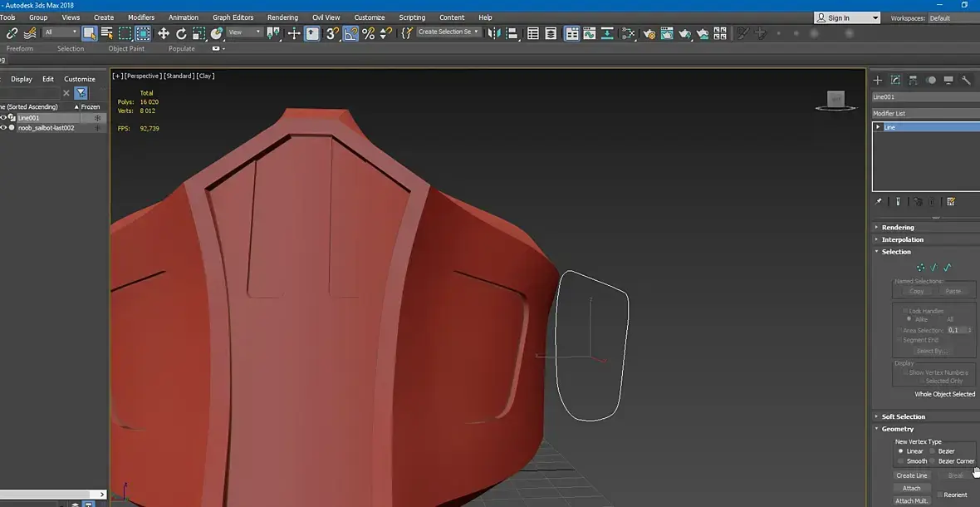This screenshot has height=507, width=980.
Task: Click the Create Line button
Action: 911,475
